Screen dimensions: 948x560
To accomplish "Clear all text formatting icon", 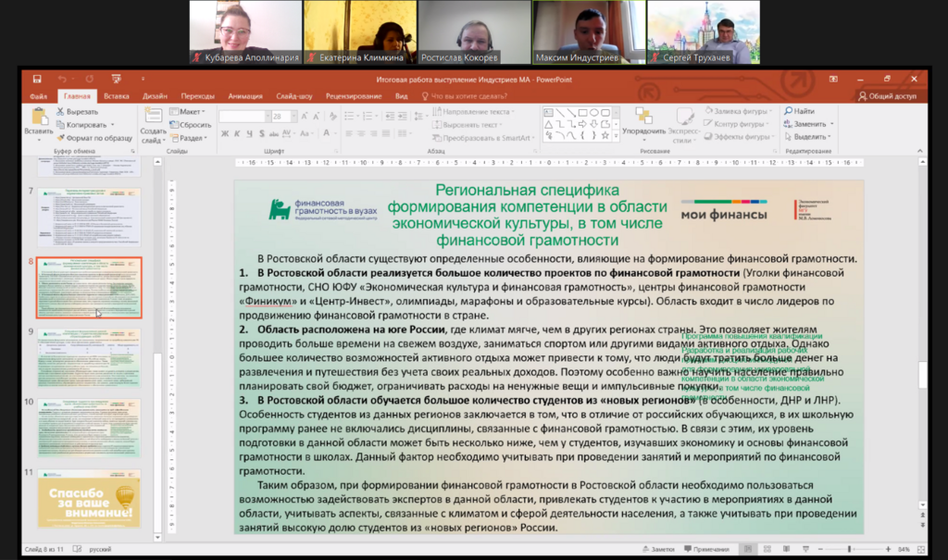I will pos(332,116).
